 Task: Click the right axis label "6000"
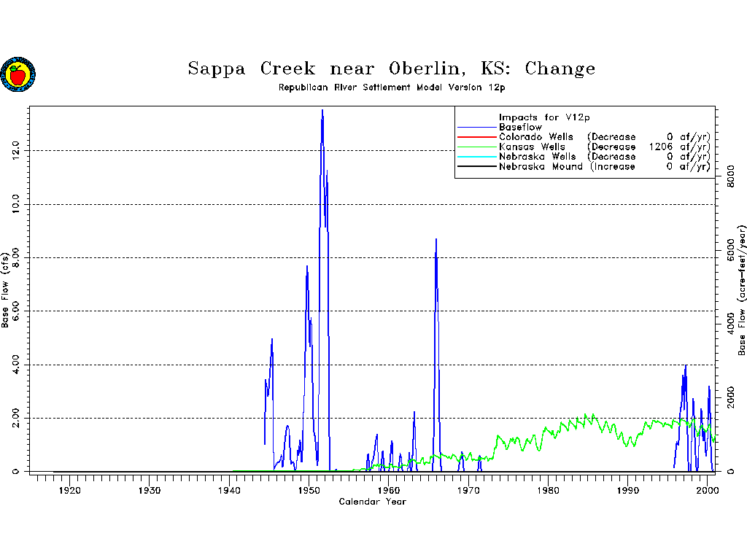729,251
